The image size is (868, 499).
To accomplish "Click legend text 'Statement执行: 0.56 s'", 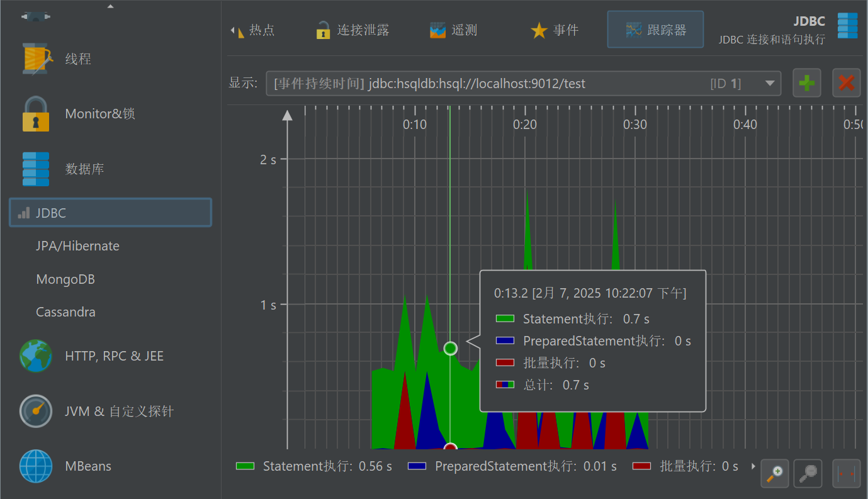I will 327,466.
